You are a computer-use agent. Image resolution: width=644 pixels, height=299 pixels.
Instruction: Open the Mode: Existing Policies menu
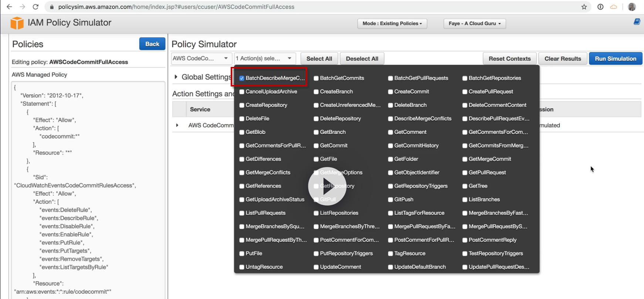(x=392, y=24)
